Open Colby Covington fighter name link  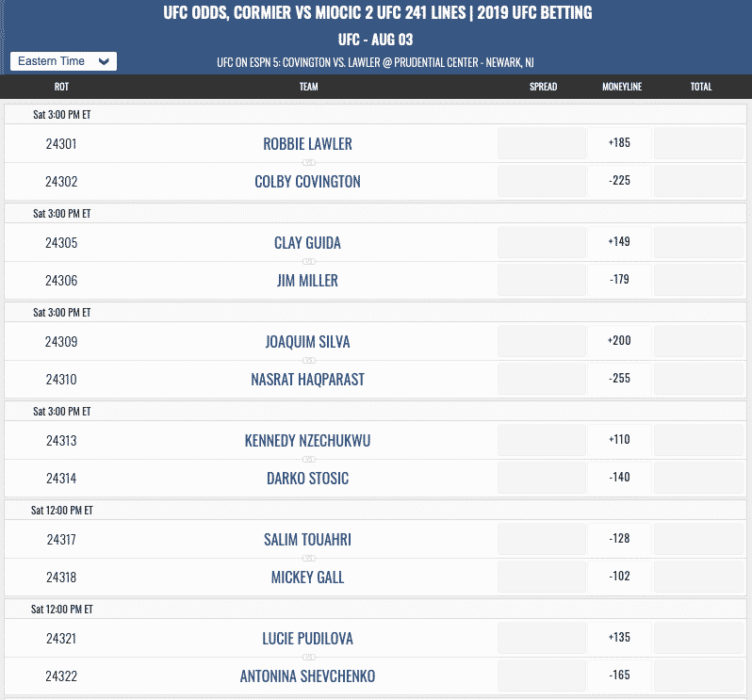coord(307,182)
